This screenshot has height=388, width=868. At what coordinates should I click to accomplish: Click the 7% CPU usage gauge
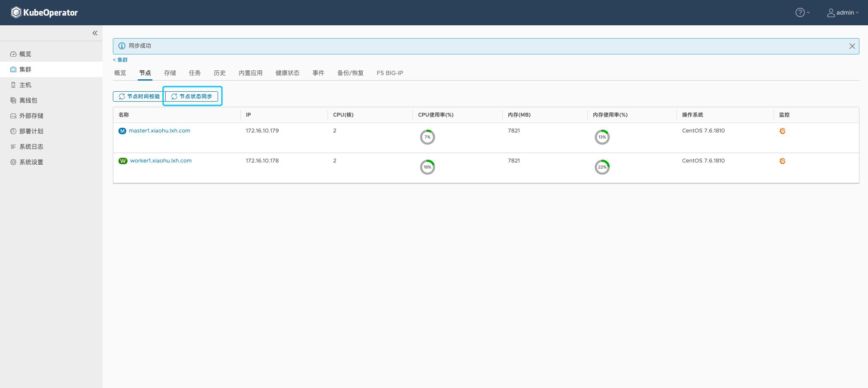[x=428, y=137]
